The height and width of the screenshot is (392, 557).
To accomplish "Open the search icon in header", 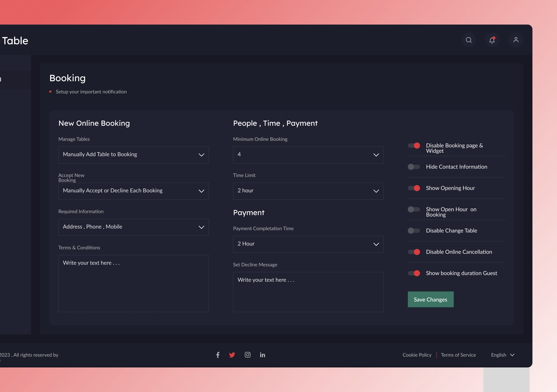I will coord(469,40).
